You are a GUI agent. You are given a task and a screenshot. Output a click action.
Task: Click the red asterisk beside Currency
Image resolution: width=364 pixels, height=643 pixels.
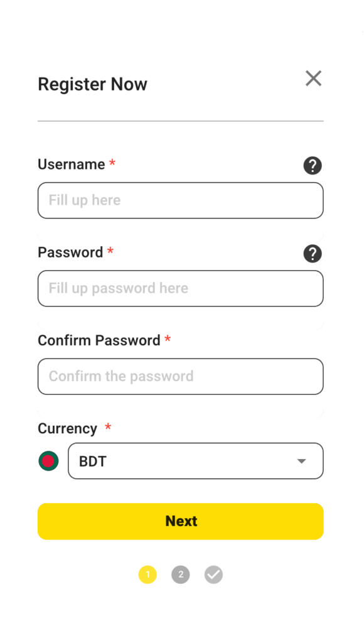pyautogui.click(x=107, y=428)
